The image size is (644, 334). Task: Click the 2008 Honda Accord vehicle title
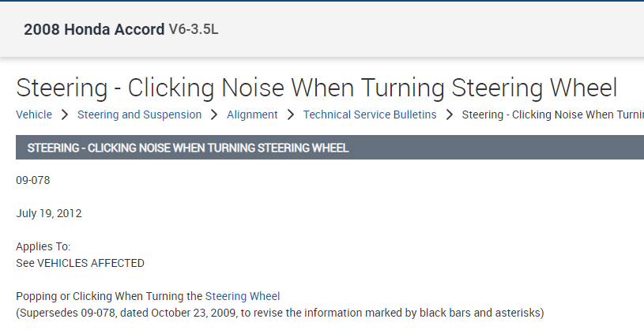(94, 30)
